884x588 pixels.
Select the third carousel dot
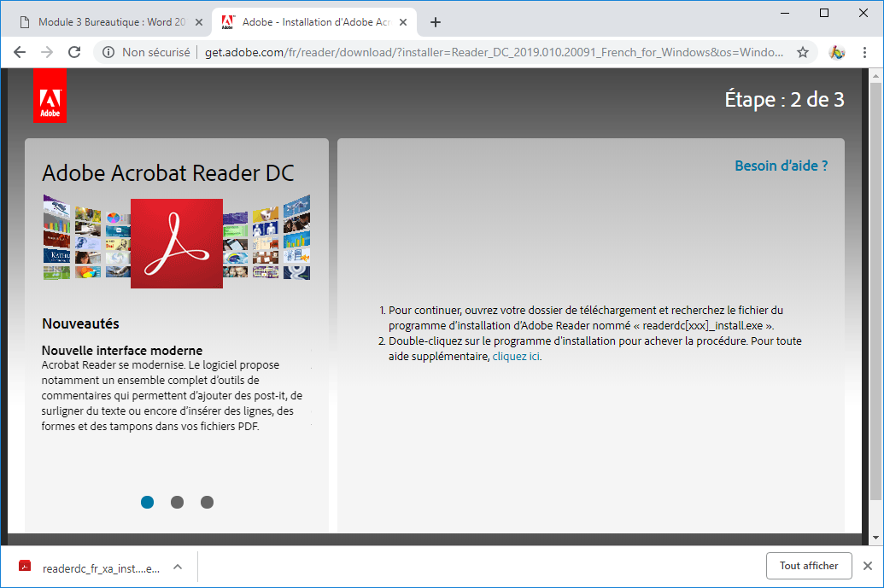click(x=207, y=502)
